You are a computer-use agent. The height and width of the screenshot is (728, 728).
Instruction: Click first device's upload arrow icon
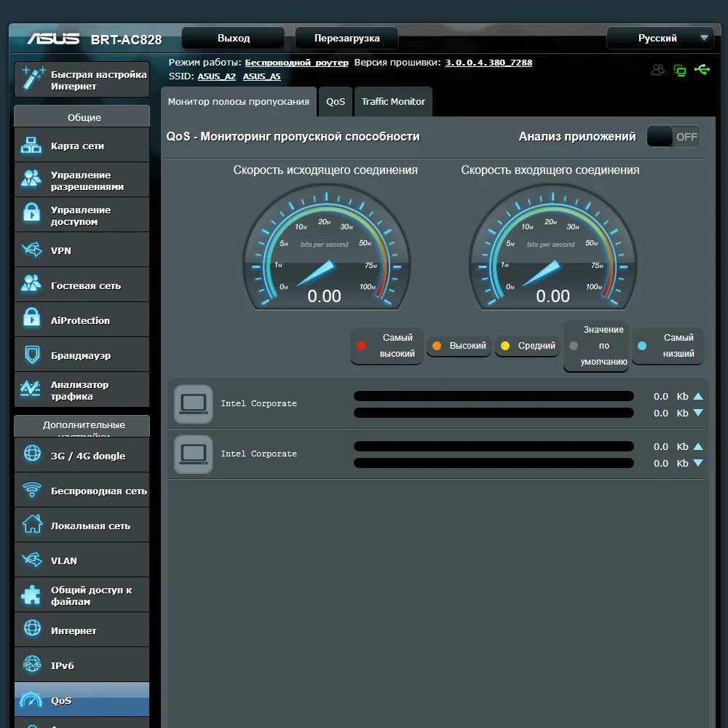tap(698, 396)
